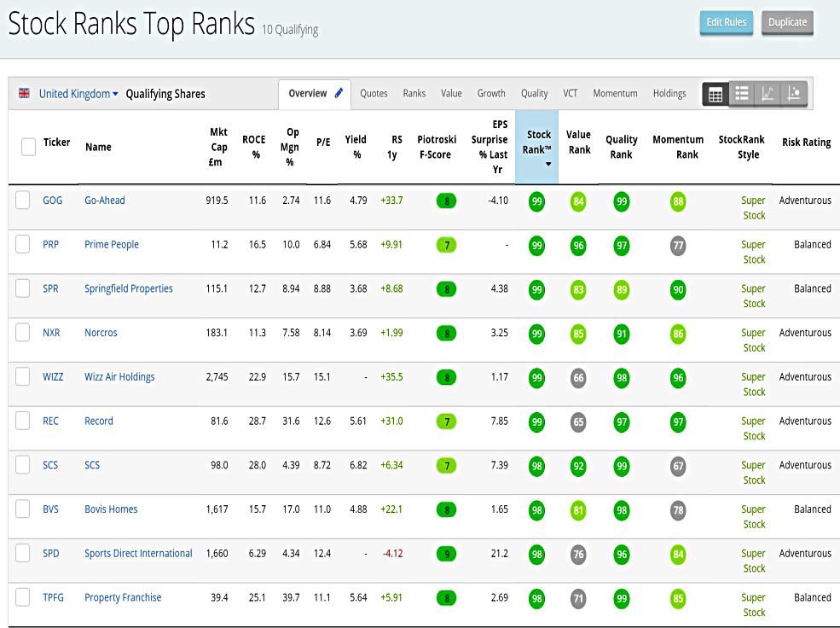The width and height of the screenshot is (840, 628).
Task: Open the United Kingdom country dropdown
Action: click(x=78, y=94)
